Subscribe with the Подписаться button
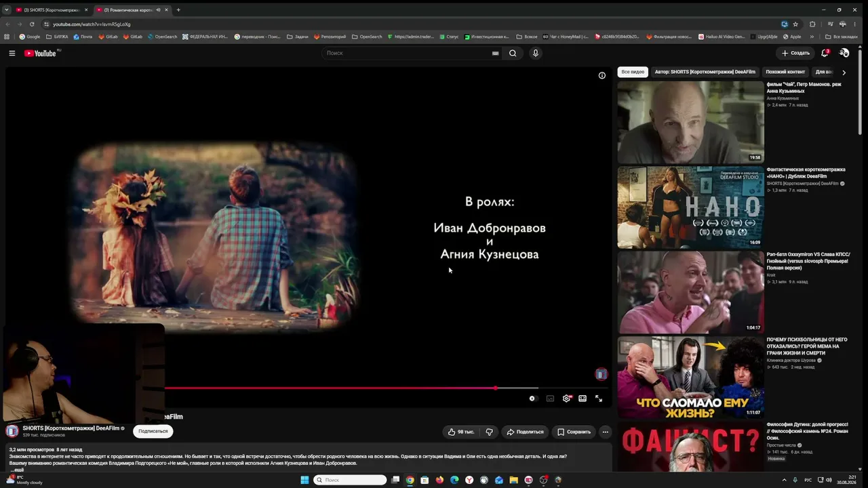Image resolution: width=868 pixels, height=488 pixels. click(153, 431)
